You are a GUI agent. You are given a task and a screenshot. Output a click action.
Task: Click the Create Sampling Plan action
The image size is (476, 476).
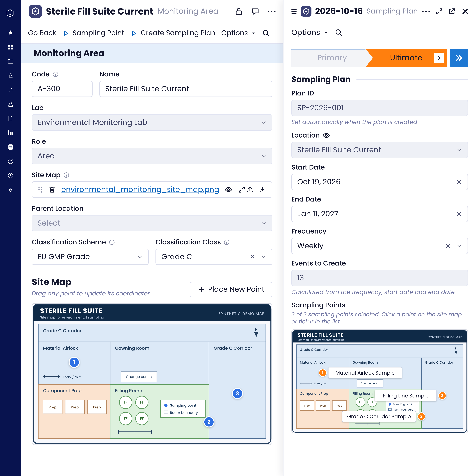(173, 33)
